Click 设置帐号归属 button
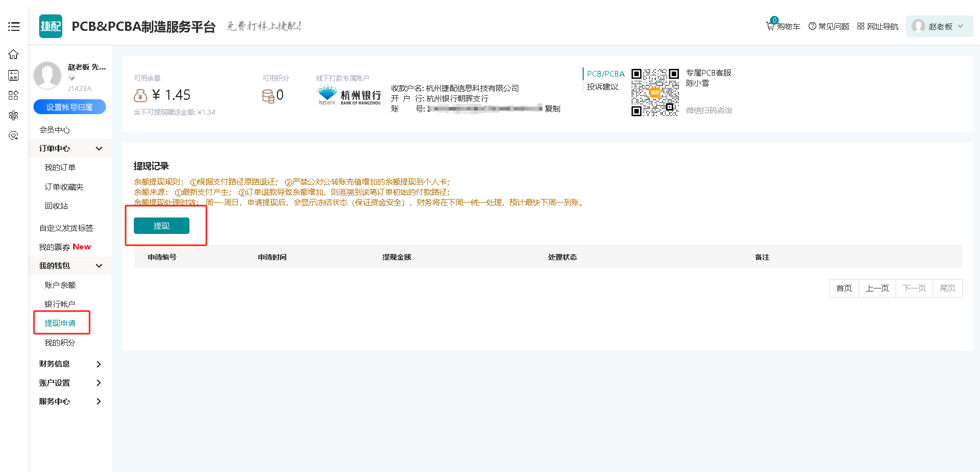The height and width of the screenshot is (472, 980). (69, 107)
